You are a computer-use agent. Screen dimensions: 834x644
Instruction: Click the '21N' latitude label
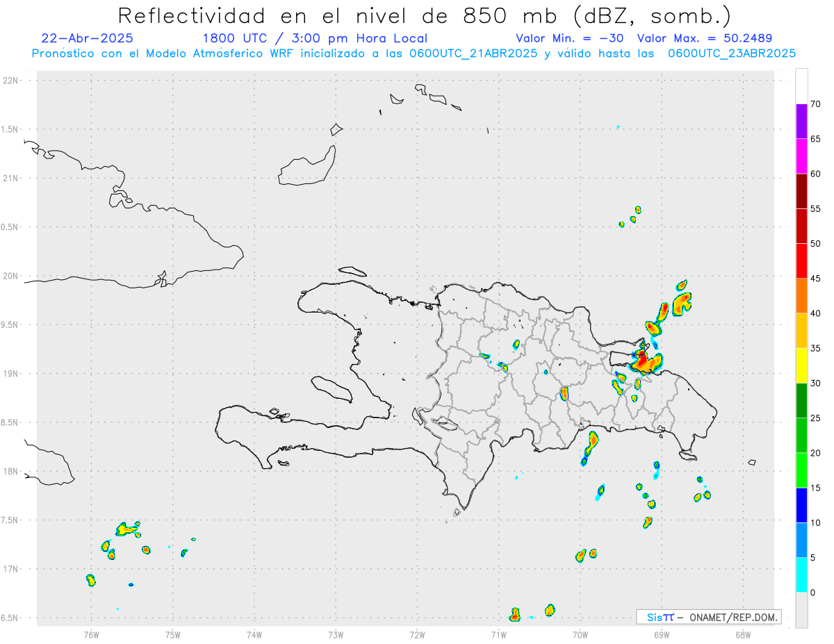12,178
